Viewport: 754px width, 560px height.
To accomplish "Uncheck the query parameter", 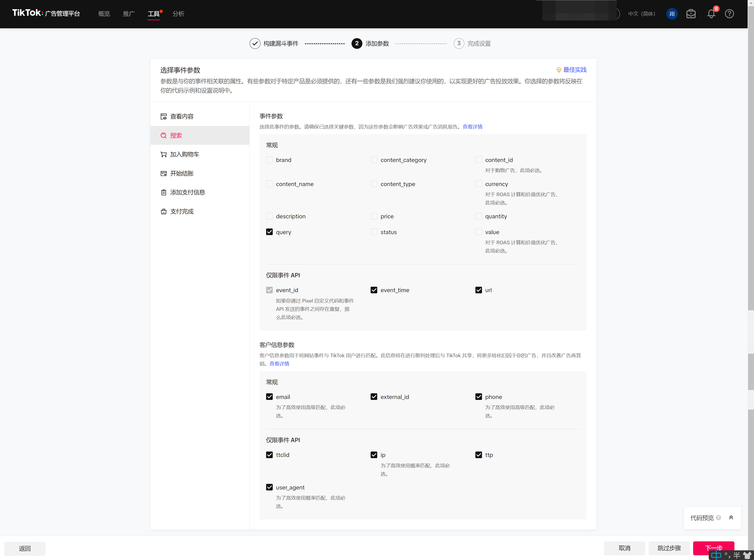I will 269,232.
